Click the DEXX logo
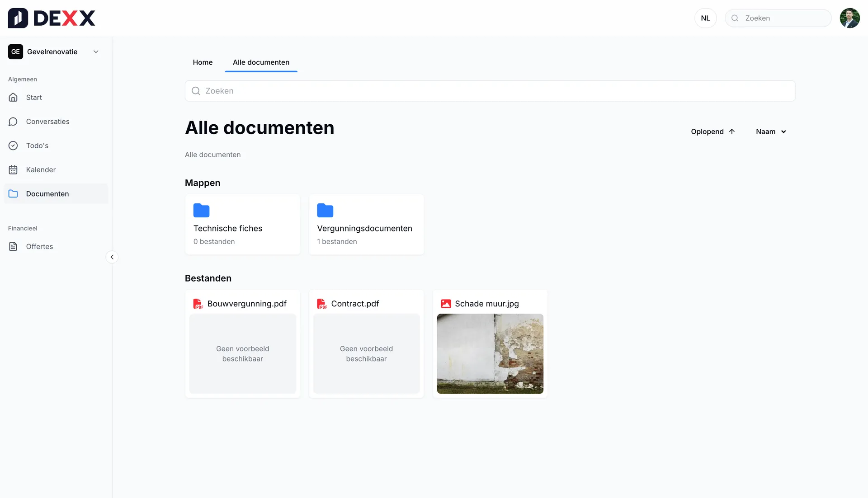The height and width of the screenshot is (498, 868). 52,18
